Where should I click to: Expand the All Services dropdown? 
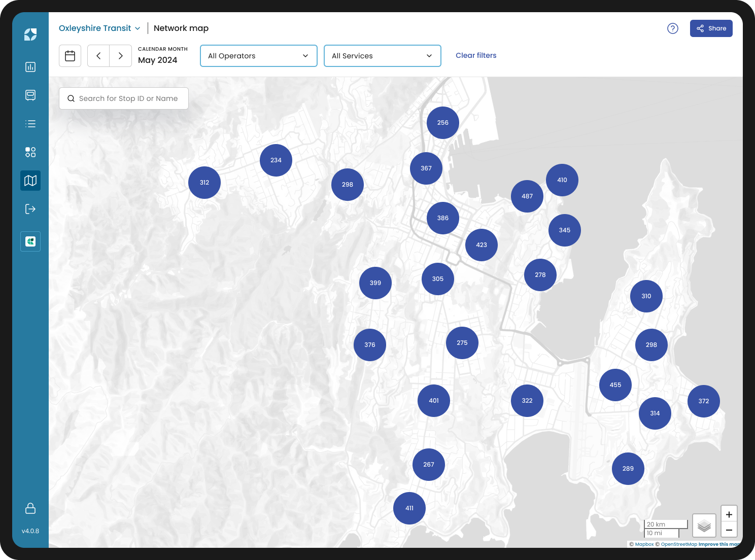(382, 56)
